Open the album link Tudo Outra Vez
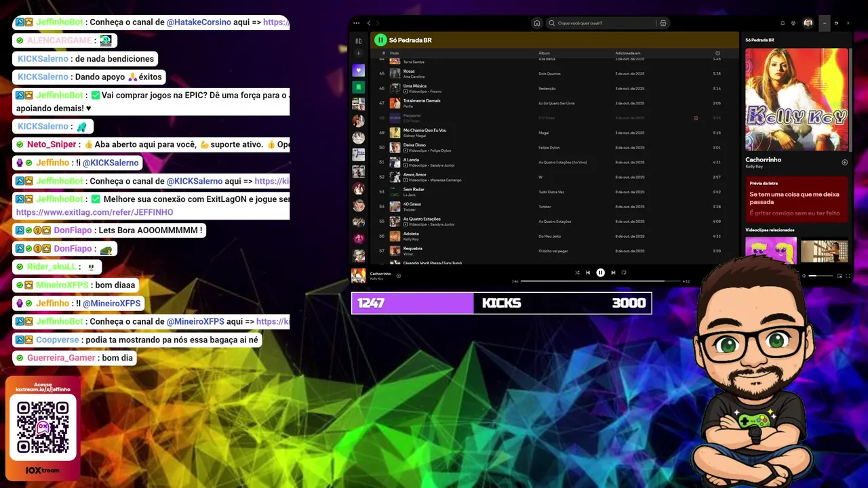This screenshot has width=868, height=488. (x=551, y=192)
